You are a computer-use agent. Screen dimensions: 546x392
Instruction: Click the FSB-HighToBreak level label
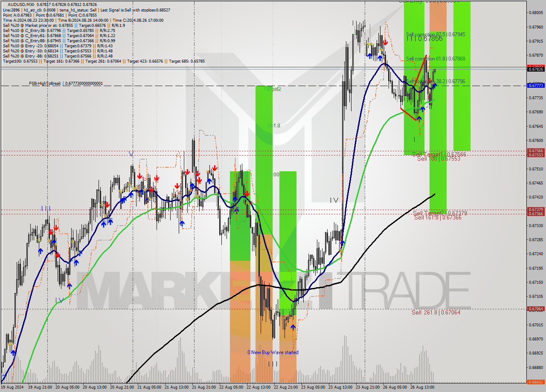pos(66,84)
